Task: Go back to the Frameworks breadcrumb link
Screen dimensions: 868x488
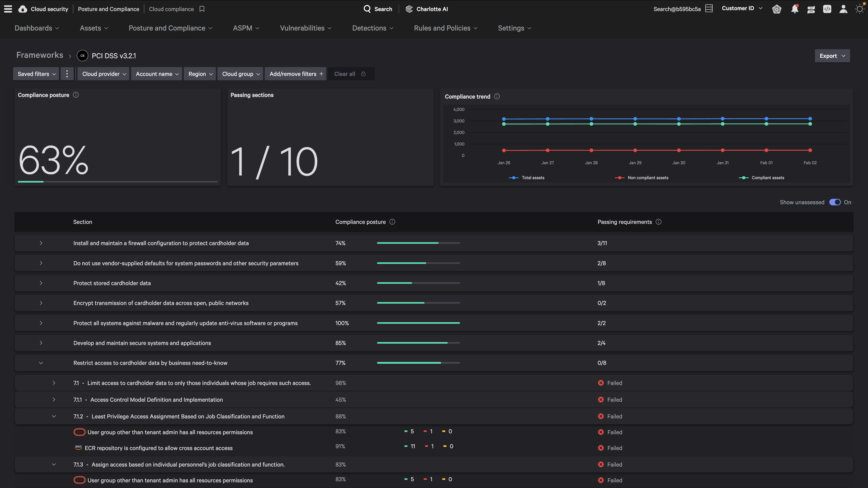Action: click(x=40, y=55)
